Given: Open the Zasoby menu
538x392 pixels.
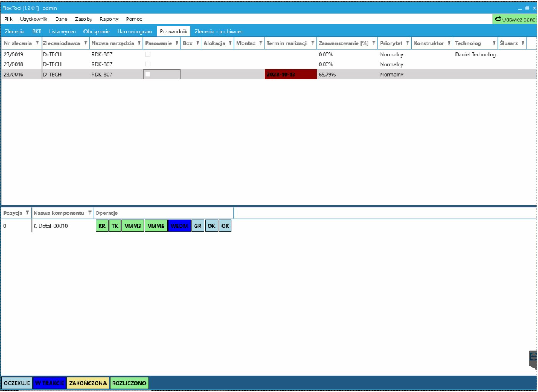Looking at the screenshot, I should (83, 19).
